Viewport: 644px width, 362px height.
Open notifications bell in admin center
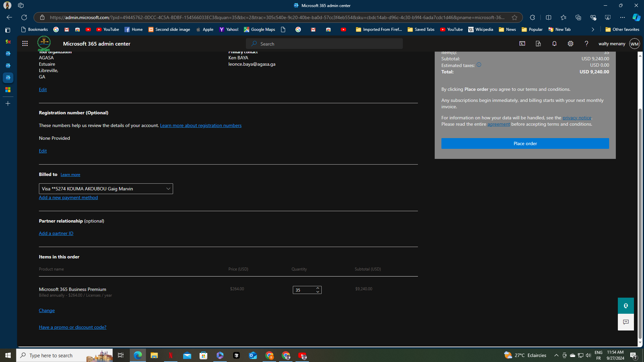(554, 44)
